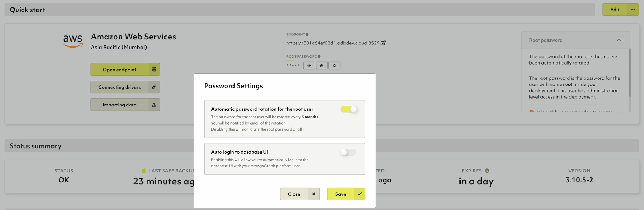Click Endpoint info icon

[x=307, y=34]
